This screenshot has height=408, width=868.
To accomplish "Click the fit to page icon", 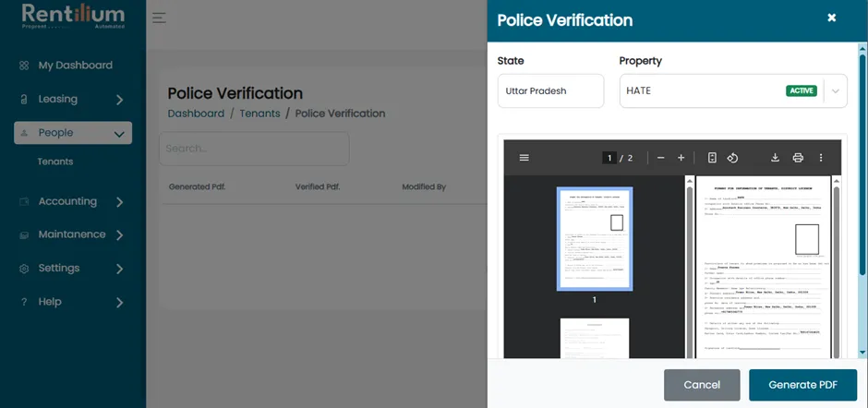I will [x=713, y=158].
